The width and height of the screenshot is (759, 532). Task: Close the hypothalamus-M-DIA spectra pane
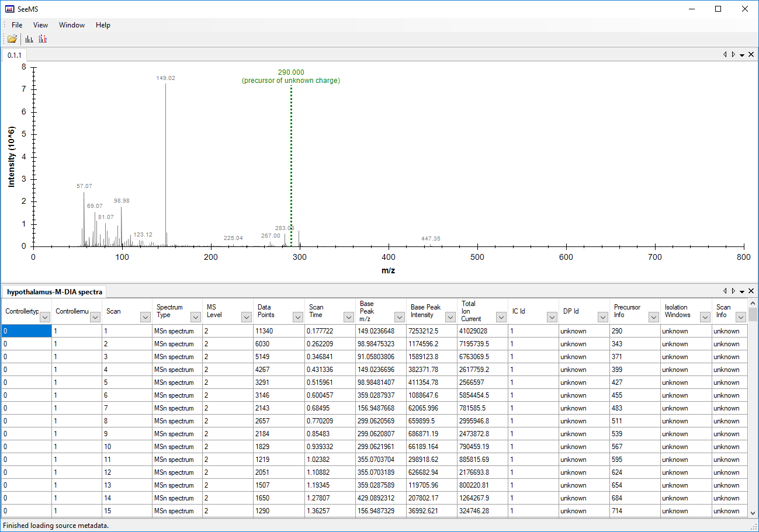[x=751, y=291]
